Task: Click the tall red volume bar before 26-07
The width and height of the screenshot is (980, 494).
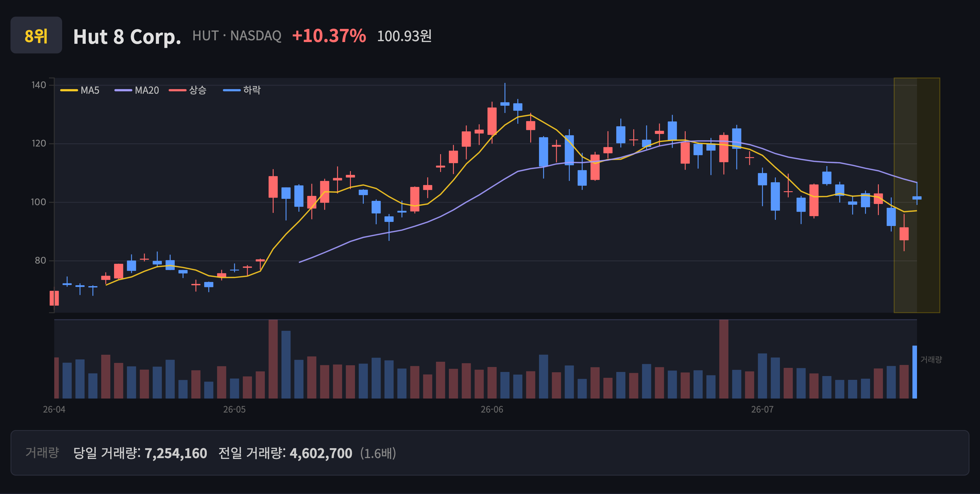Action: [x=724, y=359]
